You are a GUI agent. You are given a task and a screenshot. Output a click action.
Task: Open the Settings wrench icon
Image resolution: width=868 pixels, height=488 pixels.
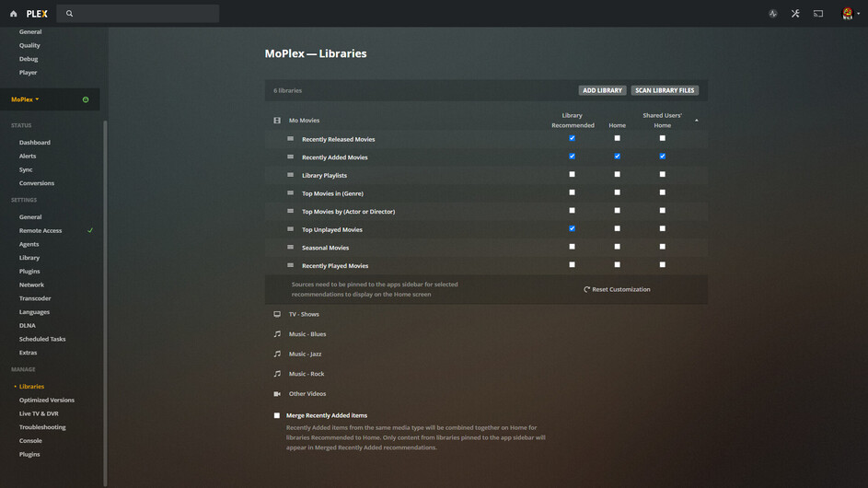pos(795,14)
